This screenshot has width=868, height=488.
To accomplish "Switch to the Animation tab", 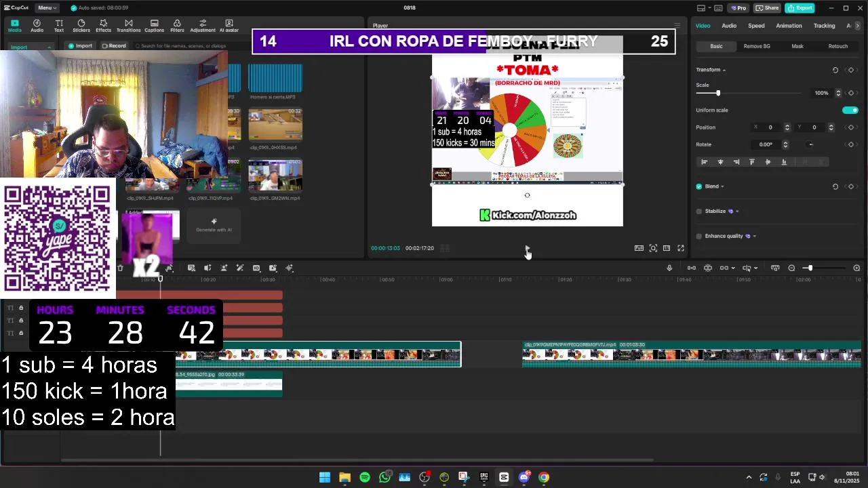I will 789,26.
